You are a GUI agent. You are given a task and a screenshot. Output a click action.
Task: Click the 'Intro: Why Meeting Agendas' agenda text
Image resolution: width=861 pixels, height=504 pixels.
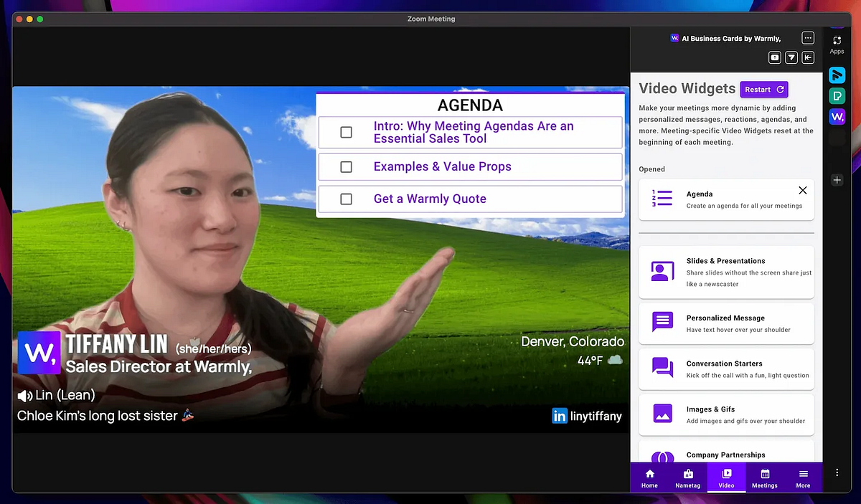(x=474, y=132)
